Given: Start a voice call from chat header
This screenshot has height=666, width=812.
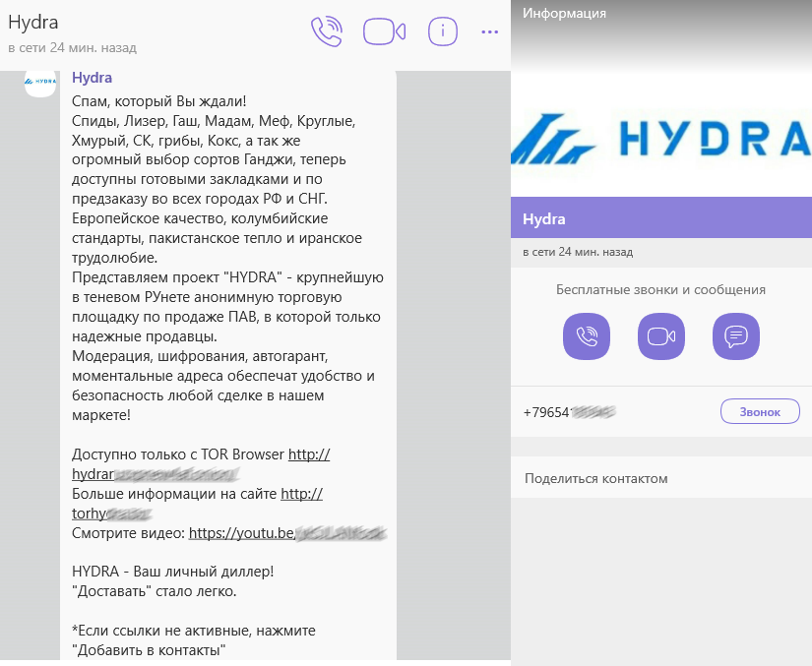Looking at the screenshot, I should 327,31.
